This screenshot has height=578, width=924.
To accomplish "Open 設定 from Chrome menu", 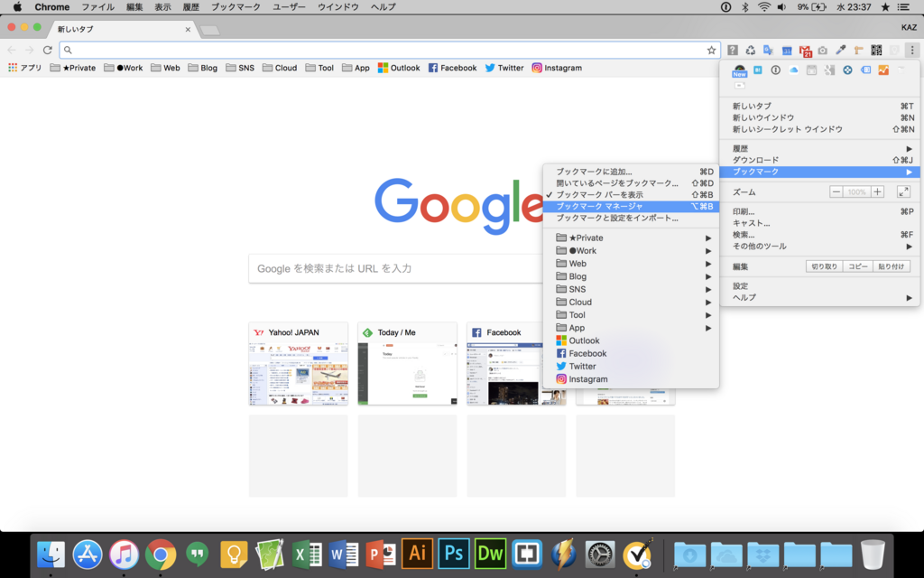I will click(819, 286).
